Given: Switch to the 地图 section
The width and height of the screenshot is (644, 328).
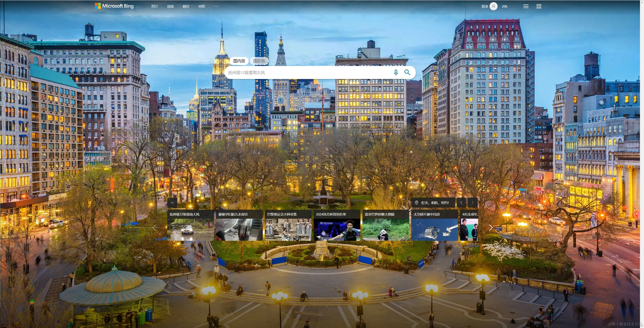Looking at the screenshot, I should click(x=201, y=6).
